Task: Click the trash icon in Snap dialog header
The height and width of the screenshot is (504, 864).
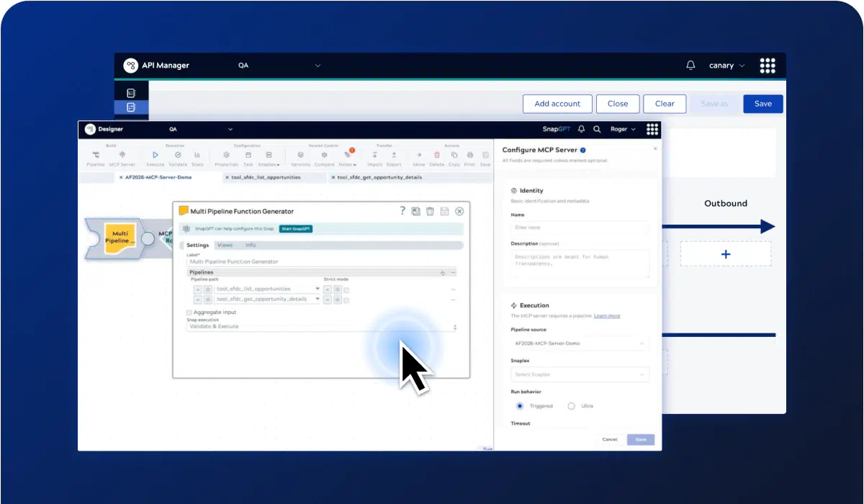Action: (x=430, y=211)
